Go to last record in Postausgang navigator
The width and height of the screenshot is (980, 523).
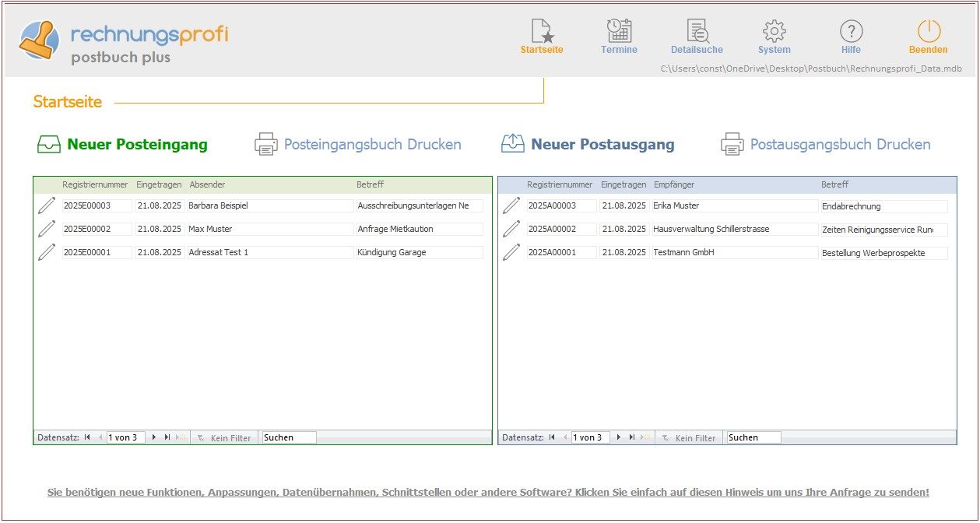(632, 437)
